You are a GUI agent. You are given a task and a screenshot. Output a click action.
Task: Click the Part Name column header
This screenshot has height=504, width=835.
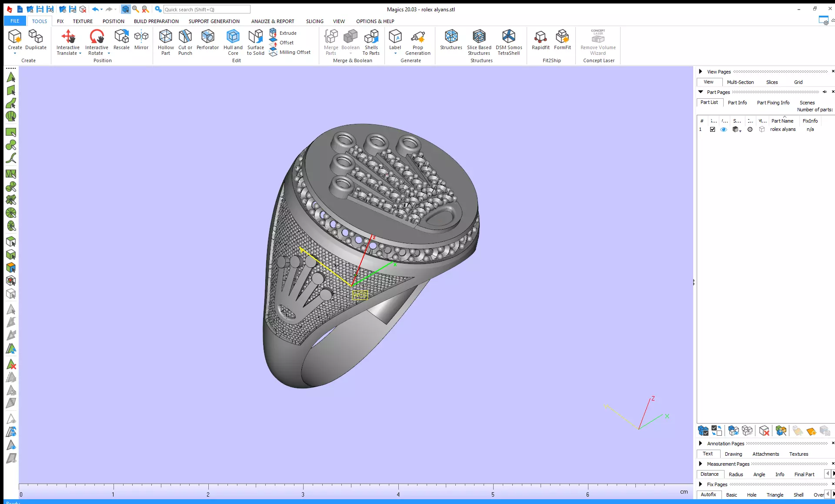[x=782, y=121]
